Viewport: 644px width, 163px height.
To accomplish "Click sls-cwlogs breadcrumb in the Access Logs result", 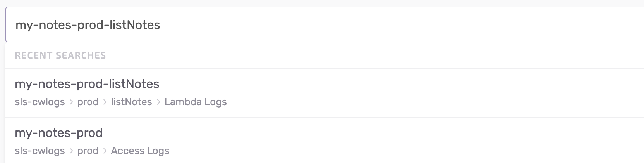I will (x=40, y=151).
